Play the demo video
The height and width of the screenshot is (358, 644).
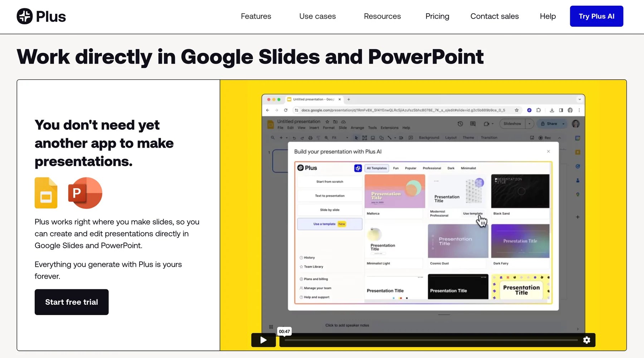[263, 340]
